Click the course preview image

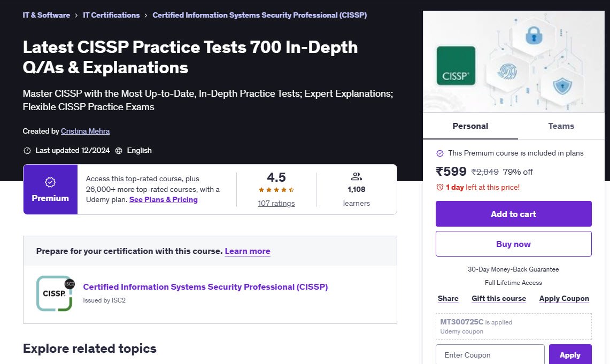pos(514,61)
